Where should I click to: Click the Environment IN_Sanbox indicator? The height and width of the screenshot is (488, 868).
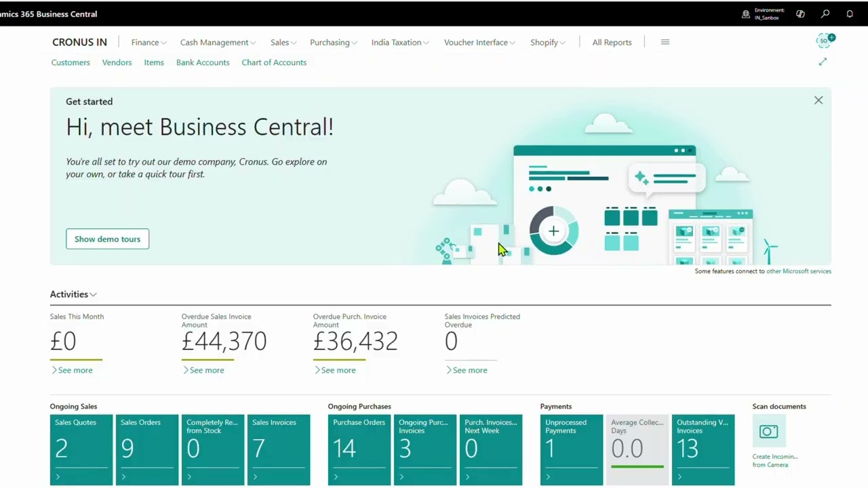[x=764, y=14]
